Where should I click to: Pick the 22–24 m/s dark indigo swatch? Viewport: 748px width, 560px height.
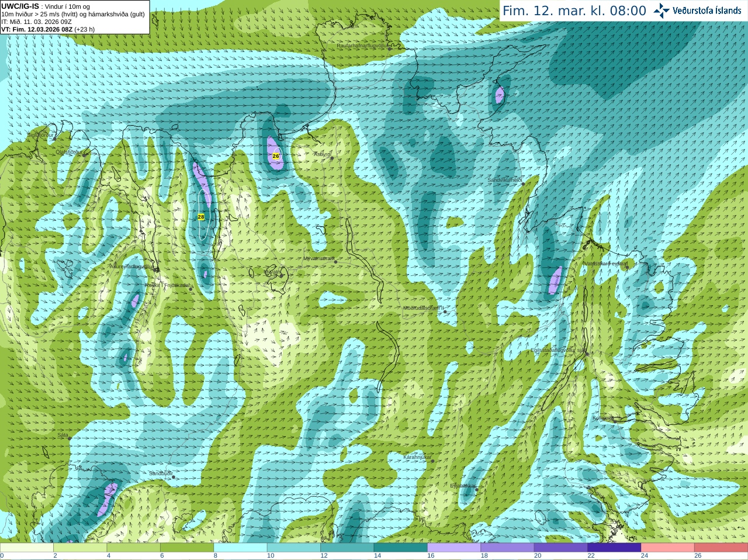[614, 548]
